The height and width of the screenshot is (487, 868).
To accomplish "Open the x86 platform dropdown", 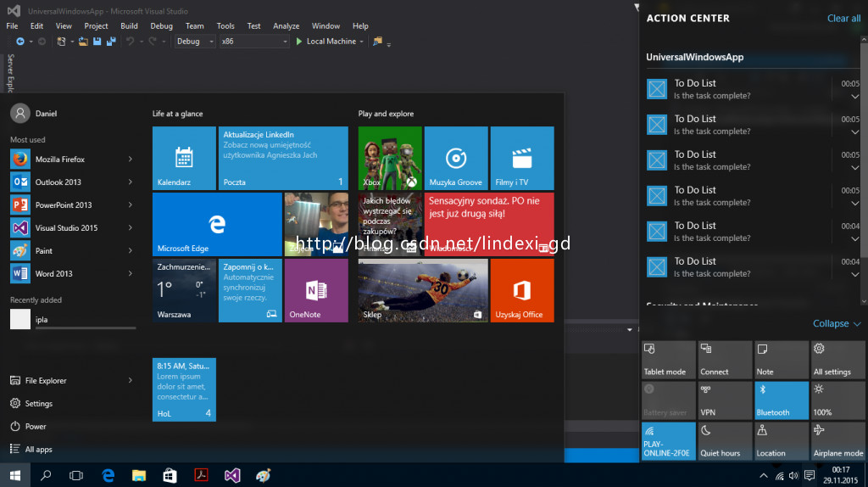I will pyautogui.click(x=254, y=42).
